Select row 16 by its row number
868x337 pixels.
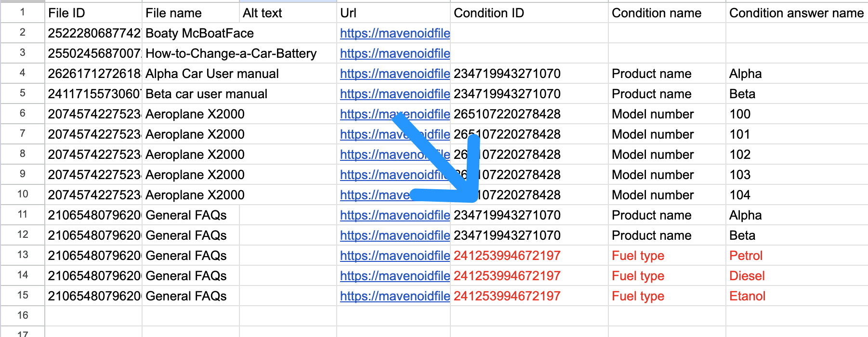23,315
